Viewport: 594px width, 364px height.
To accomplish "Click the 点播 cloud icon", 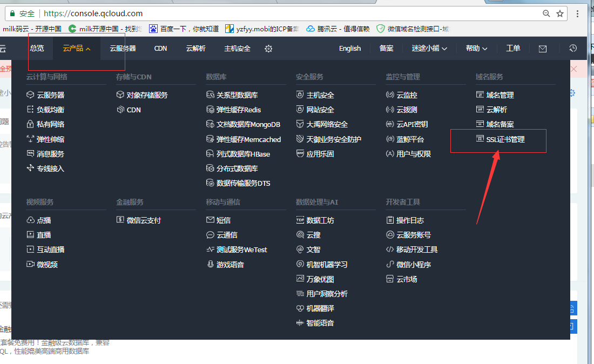I will 30,220.
